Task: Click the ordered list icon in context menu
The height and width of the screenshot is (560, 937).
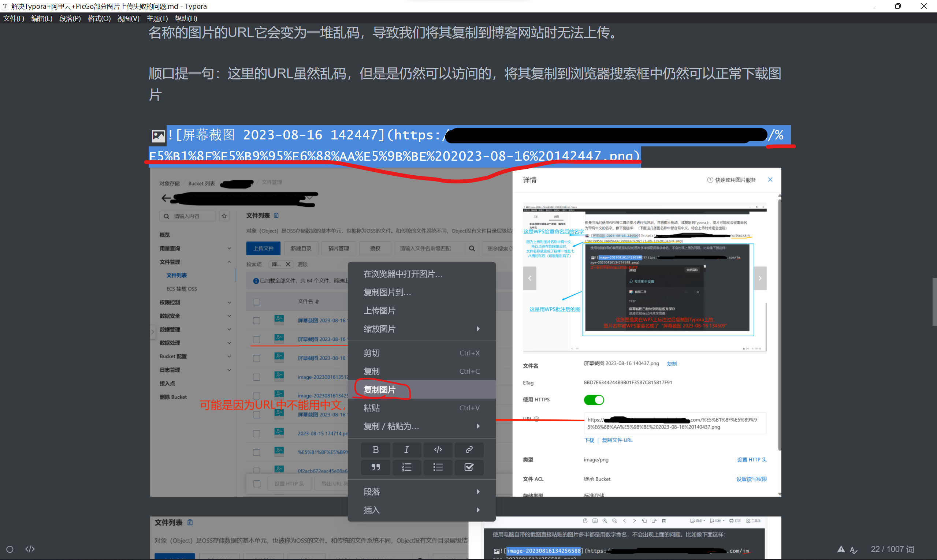Action: [406, 467]
